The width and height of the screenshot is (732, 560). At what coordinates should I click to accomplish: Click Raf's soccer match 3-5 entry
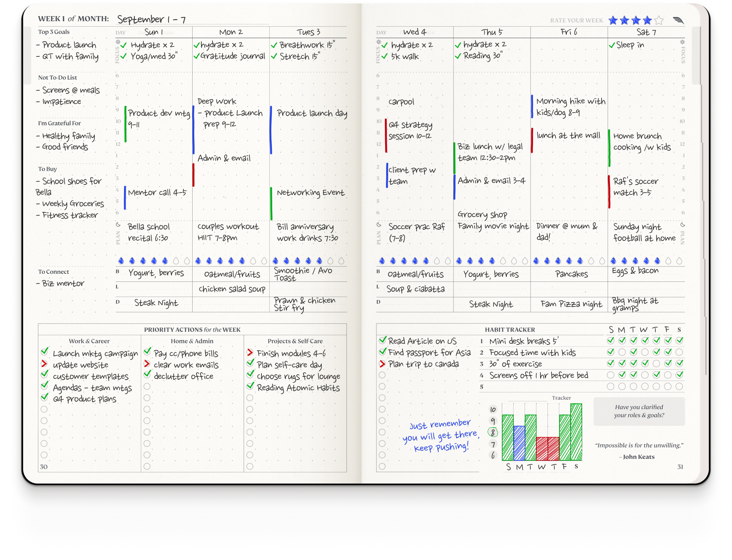636,187
